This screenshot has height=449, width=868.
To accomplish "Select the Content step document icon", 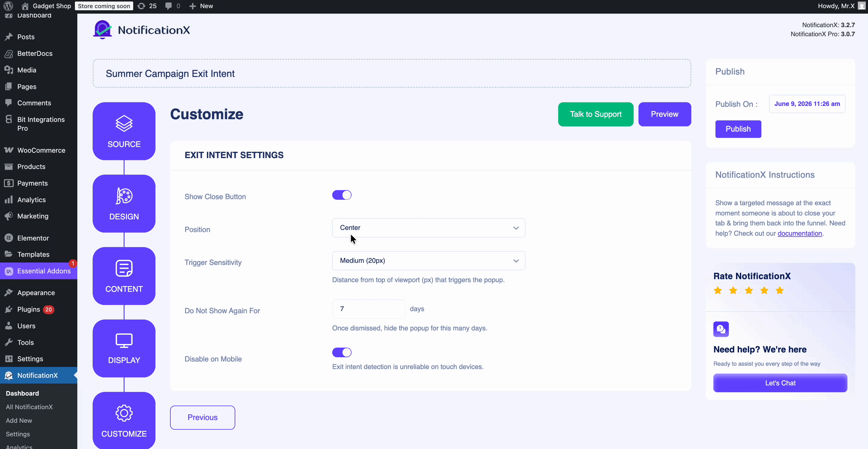I will 124,268.
